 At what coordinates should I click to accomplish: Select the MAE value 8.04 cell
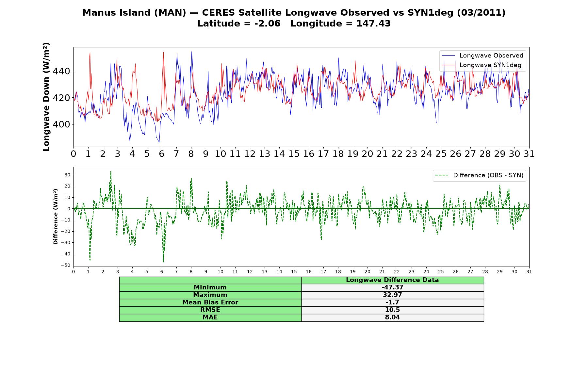tap(393, 318)
